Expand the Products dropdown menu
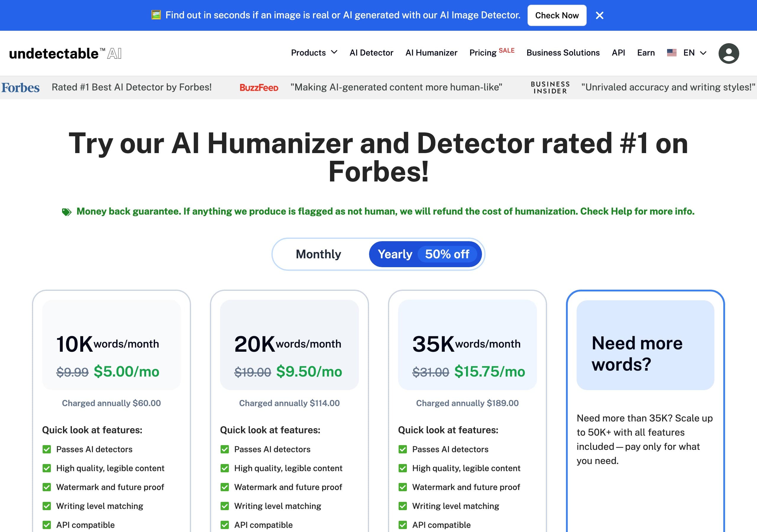757x532 pixels. [314, 53]
